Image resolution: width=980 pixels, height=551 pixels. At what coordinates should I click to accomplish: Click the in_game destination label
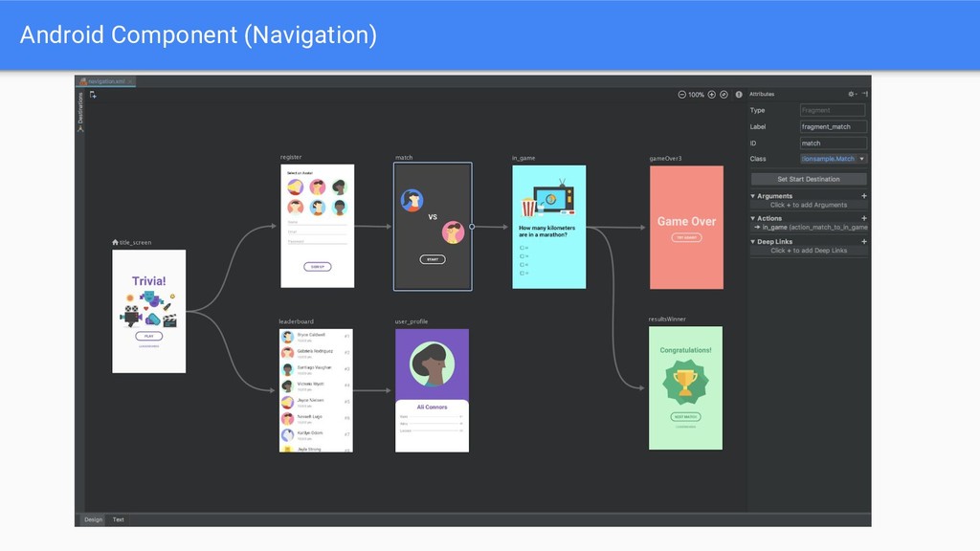pyautogui.click(x=523, y=158)
